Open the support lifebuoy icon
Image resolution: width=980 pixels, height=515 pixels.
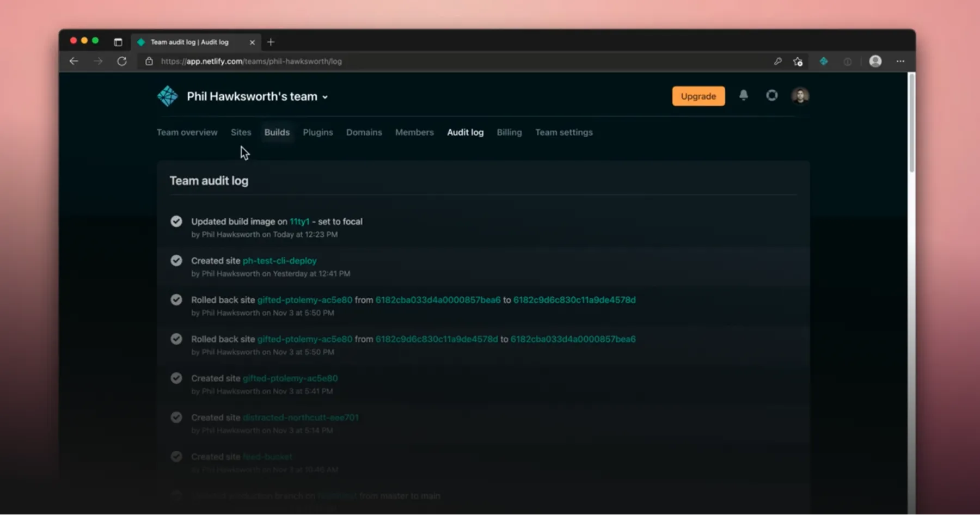[x=771, y=96]
